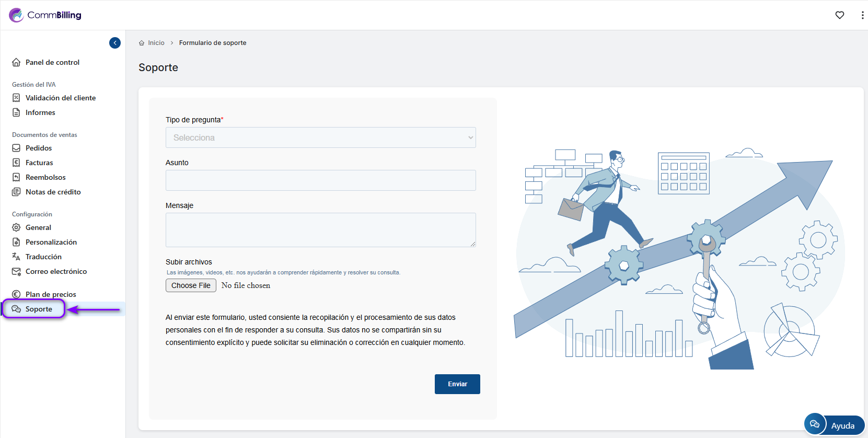This screenshot has width=868, height=438.
Task: Click the heart favorites icon
Action: (839, 15)
